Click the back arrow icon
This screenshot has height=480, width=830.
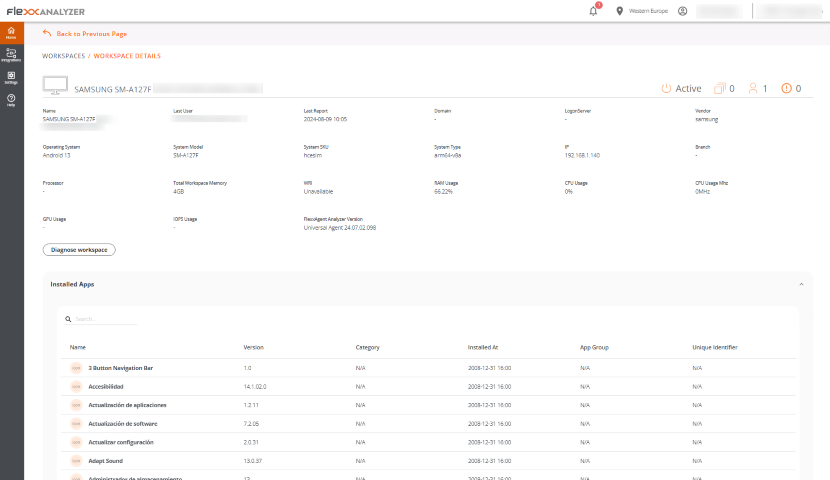pos(47,33)
